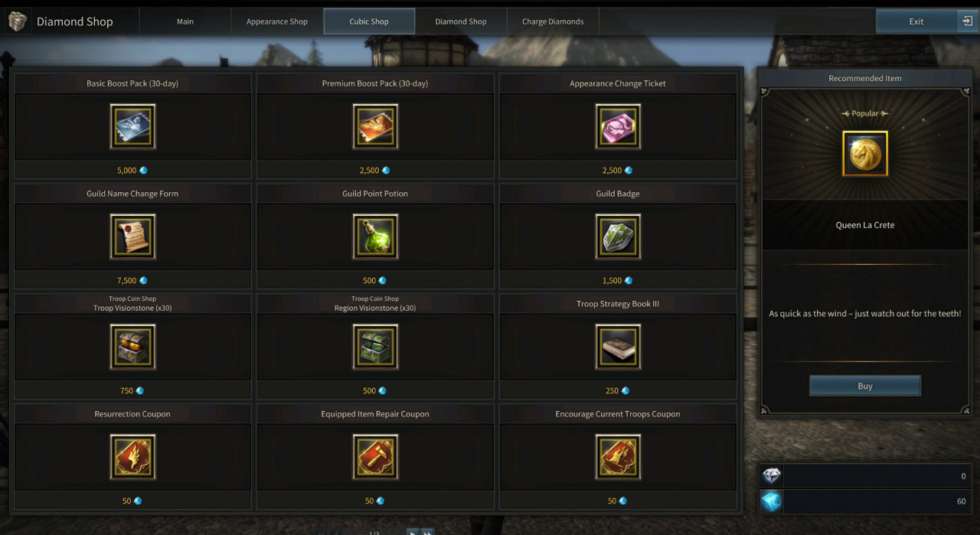Choose the Appearance Change Ticket icon

click(618, 126)
